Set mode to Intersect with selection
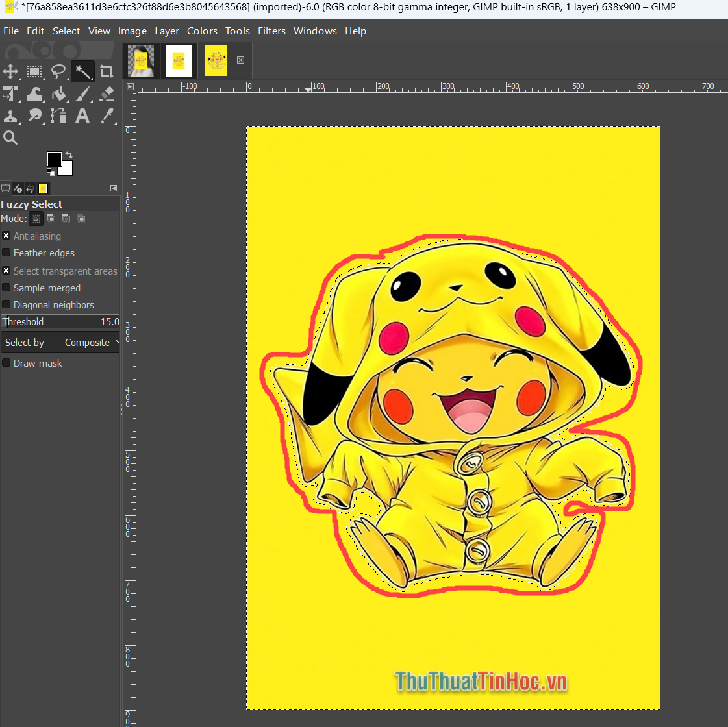This screenshot has width=728, height=727. [81, 219]
